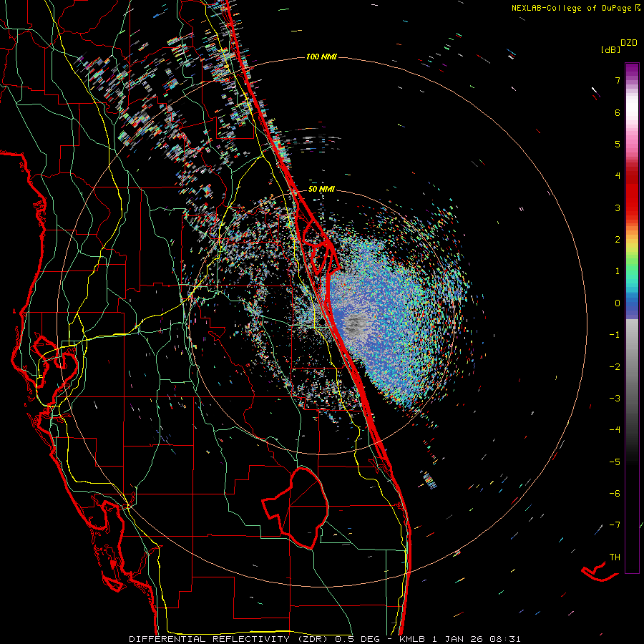Select the 7 value on the scale
This screenshot has width=644, height=644.
[x=618, y=80]
